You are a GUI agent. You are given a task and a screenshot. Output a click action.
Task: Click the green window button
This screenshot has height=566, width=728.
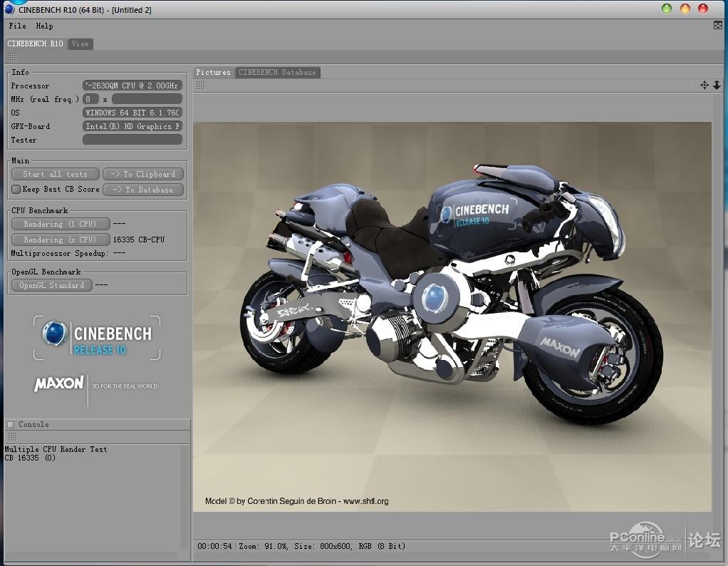tap(667, 9)
